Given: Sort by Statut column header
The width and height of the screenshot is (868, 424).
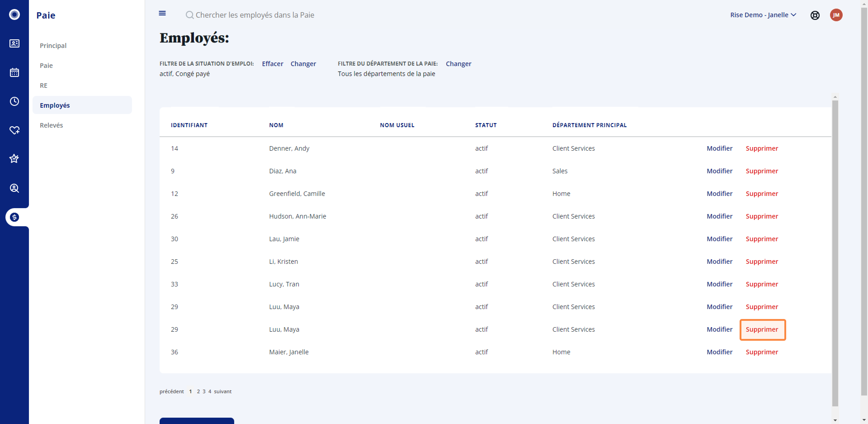Looking at the screenshot, I should click(x=486, y=125).
